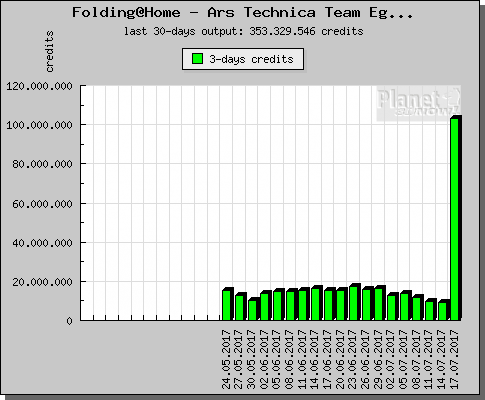
Task: Click the 20.000.000 y-axis value
Action: point(42,282)
